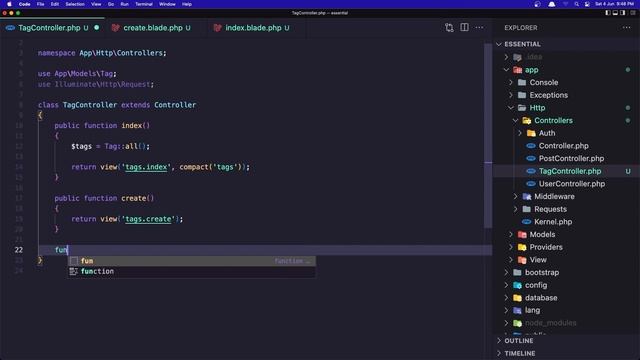Click the Models folder icon

tap(522, 234)
